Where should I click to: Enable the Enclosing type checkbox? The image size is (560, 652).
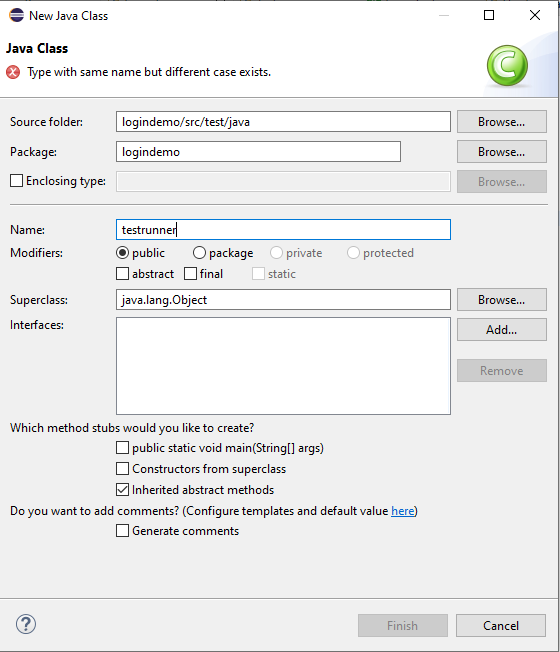coord(17,181)
